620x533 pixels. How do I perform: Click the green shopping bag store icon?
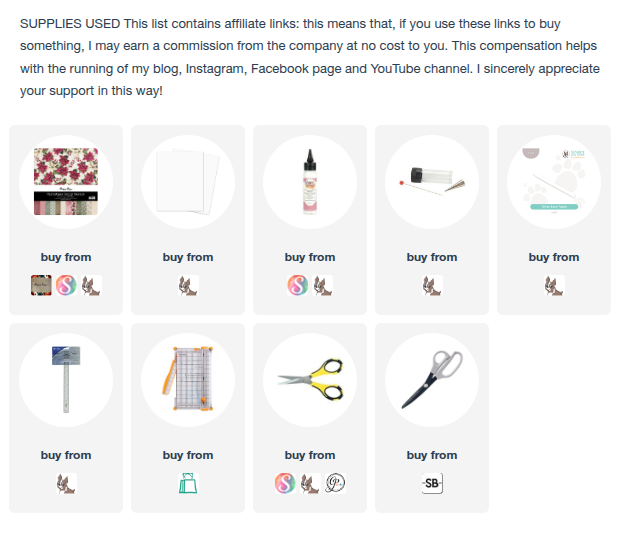(x=188, y=484)
